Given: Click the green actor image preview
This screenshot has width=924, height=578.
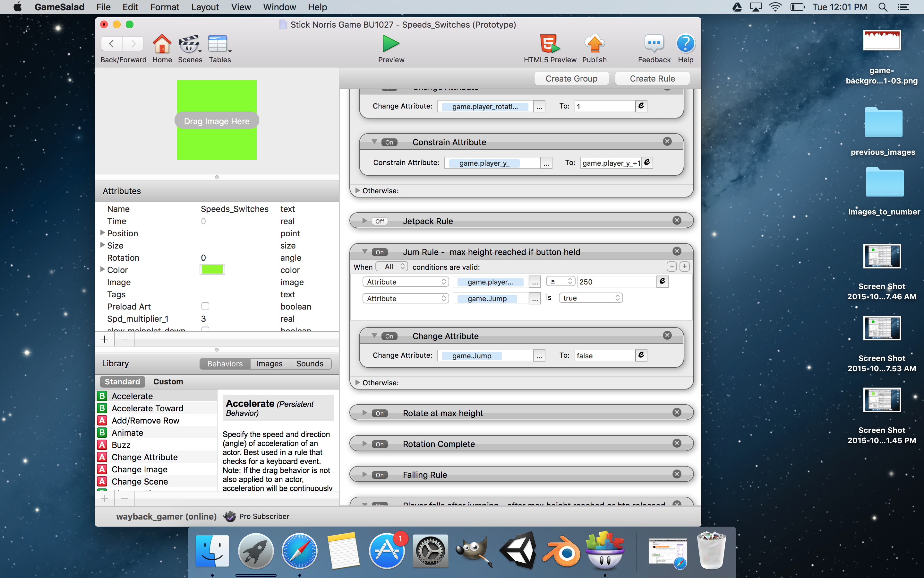Looking at the screenshot, I should pyautogui.click(x=217, y=120).
